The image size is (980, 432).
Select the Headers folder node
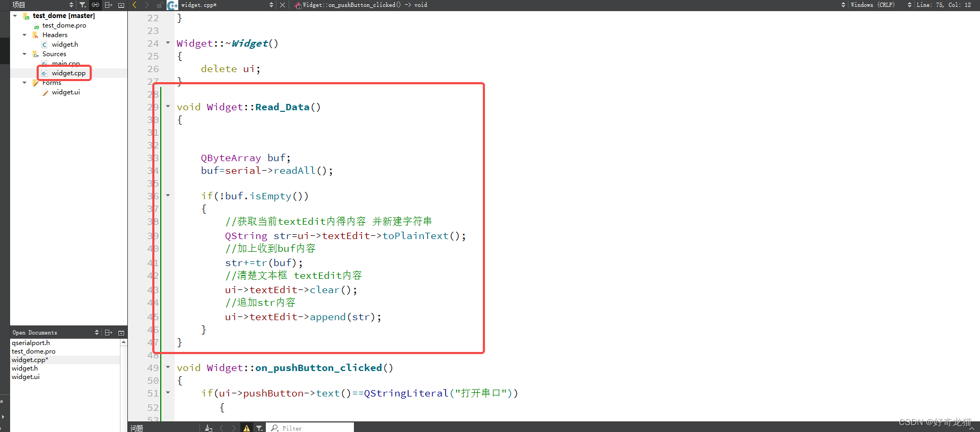55,35
